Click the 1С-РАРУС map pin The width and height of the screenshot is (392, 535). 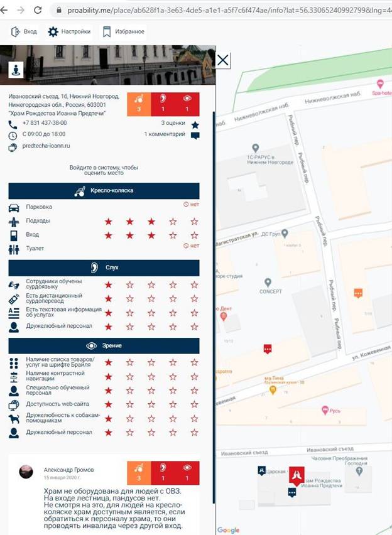(255, 148)
